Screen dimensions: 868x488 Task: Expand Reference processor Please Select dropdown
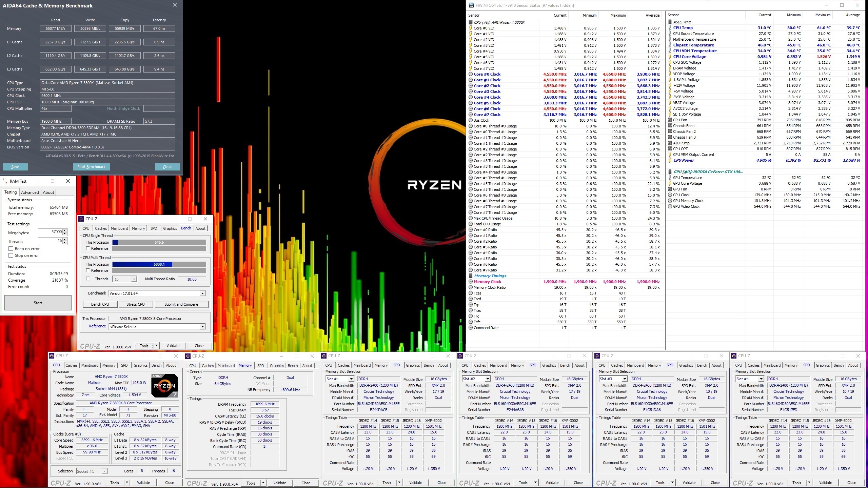point(202,327)
